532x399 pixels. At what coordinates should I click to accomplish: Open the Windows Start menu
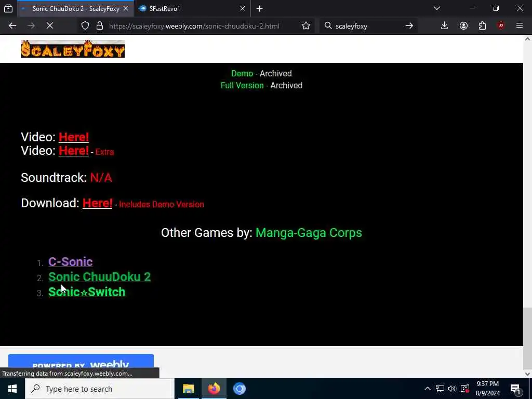click(12, 389)
